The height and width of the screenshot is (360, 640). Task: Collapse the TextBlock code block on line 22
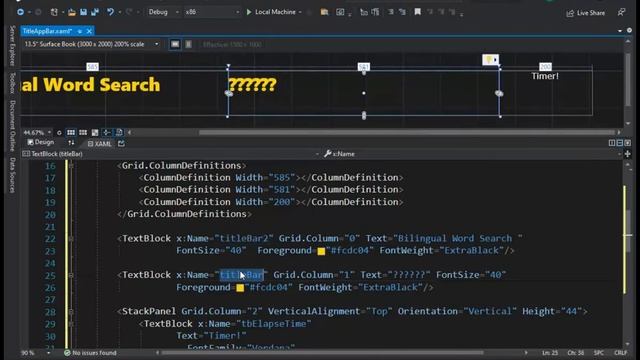(71, 239)
